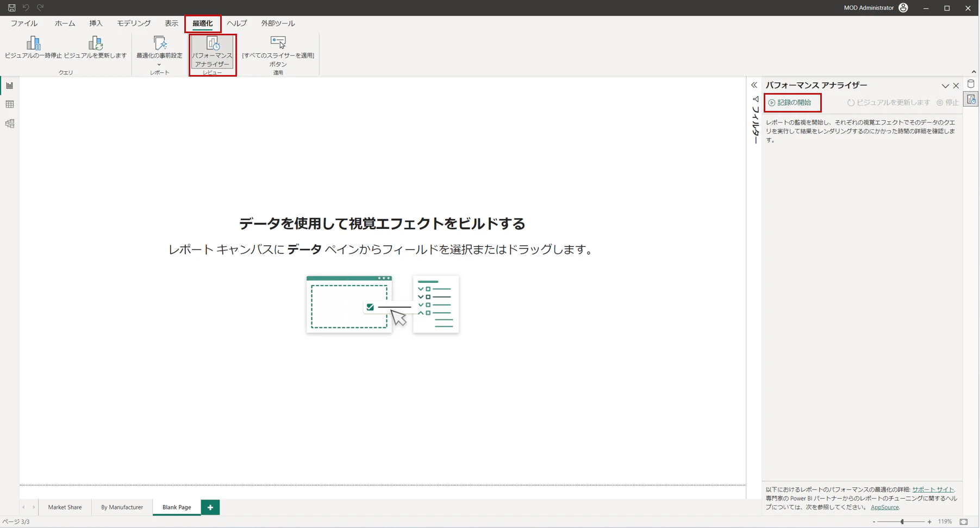Collapse the ribbon with up chevron

coord(973,72)
